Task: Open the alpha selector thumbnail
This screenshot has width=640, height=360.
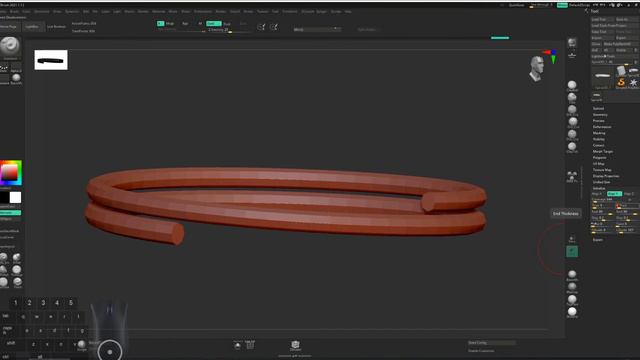Action: coord(16,68)
